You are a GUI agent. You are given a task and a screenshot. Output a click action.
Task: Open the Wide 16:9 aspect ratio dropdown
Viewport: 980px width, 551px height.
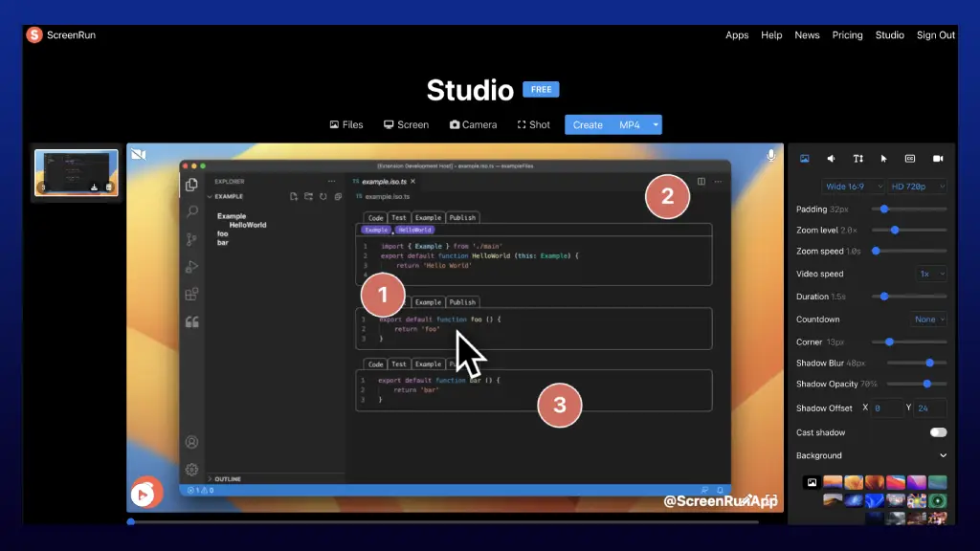click(853, 187)
